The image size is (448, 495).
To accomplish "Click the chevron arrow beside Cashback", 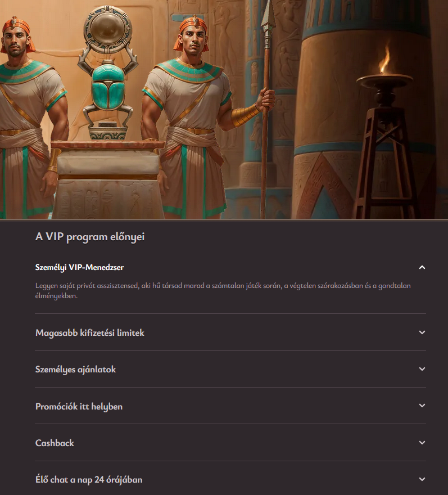I will [x=422, y=443].
